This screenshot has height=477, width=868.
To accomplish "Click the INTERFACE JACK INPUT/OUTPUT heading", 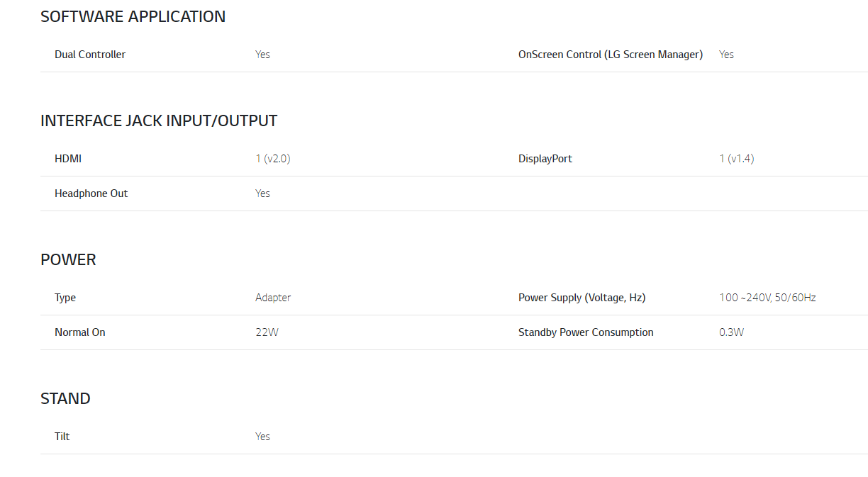I will tap(159, 121).
